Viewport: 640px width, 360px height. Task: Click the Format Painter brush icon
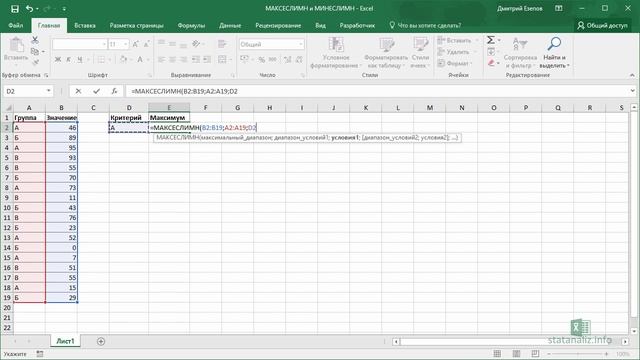pyautogui.click(x=35, y=62)
